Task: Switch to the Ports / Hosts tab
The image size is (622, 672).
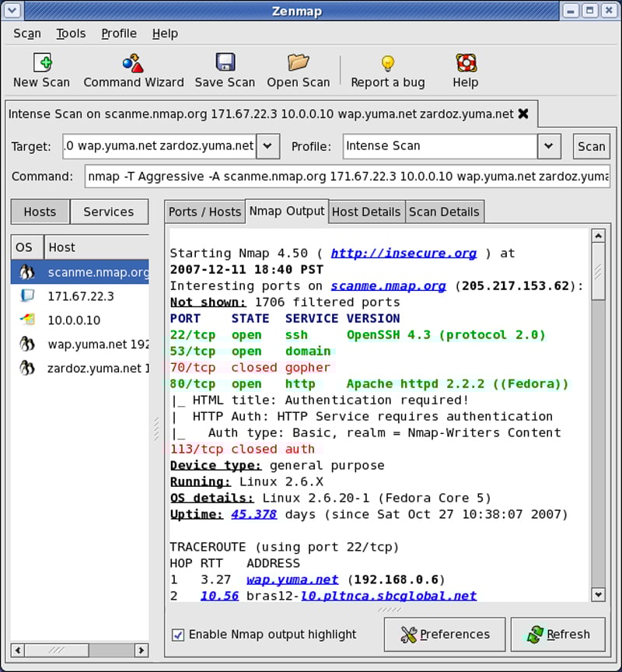Action: [x=204, y=211]
